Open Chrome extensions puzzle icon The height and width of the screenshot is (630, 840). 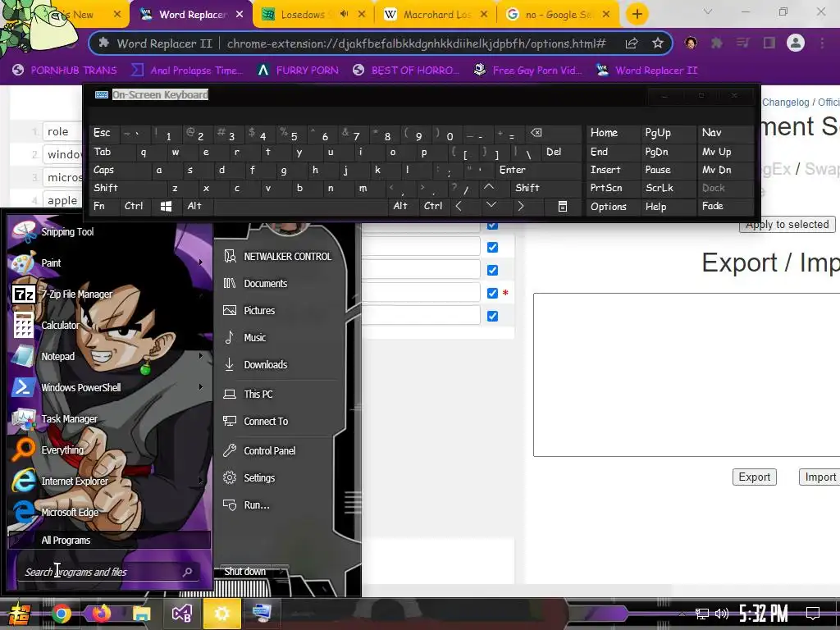pos(716,43)
